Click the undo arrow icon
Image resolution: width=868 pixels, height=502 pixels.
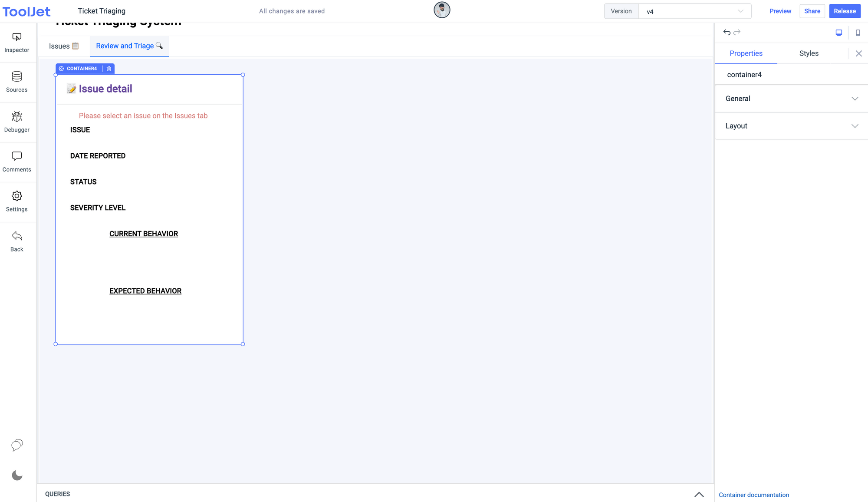tap(727, 33)
